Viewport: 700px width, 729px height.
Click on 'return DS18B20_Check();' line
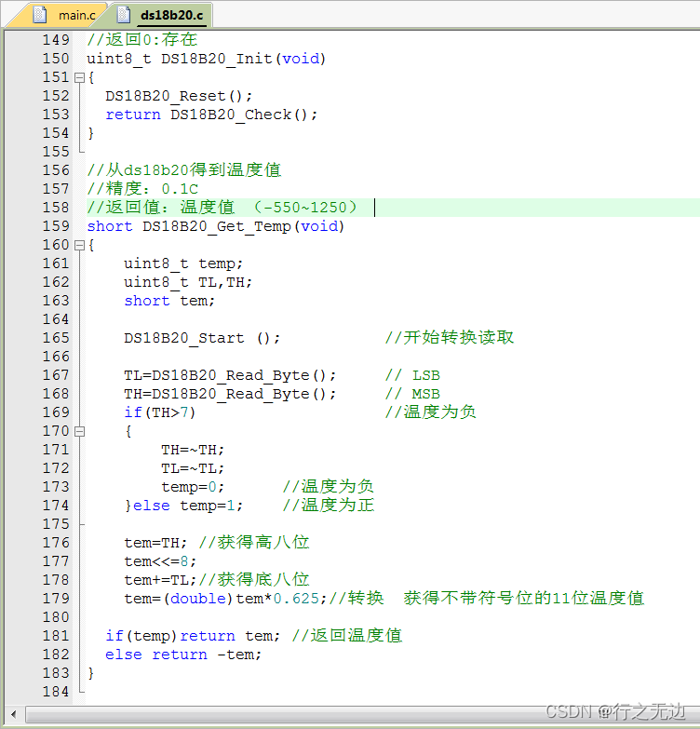(x=211, y=115)
